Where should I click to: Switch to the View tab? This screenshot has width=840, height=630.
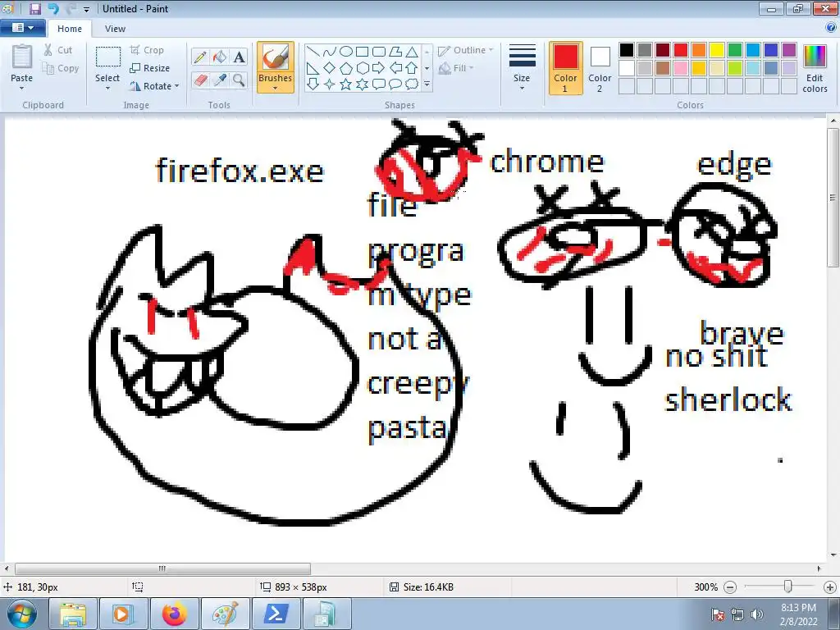click(x=115, y=29)
